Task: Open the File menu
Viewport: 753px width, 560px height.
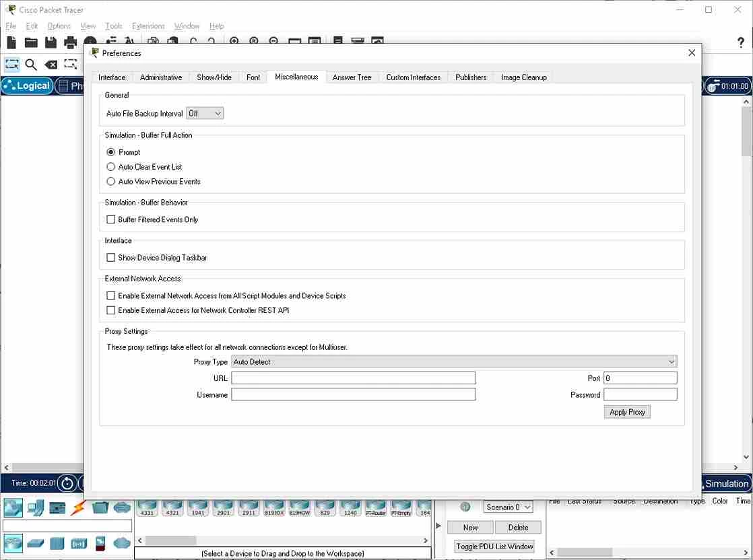Action: [11, 26]
